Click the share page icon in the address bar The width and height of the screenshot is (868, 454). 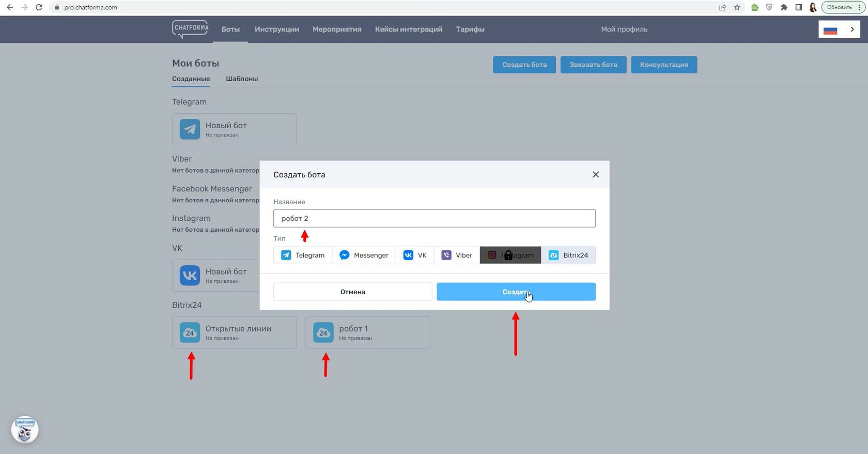point(722,7)
